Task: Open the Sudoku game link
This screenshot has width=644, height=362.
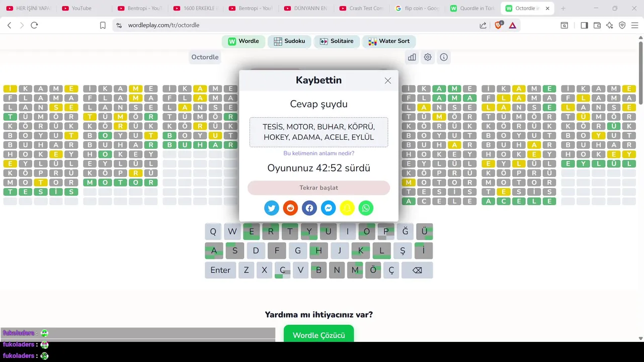Action: 289,41
